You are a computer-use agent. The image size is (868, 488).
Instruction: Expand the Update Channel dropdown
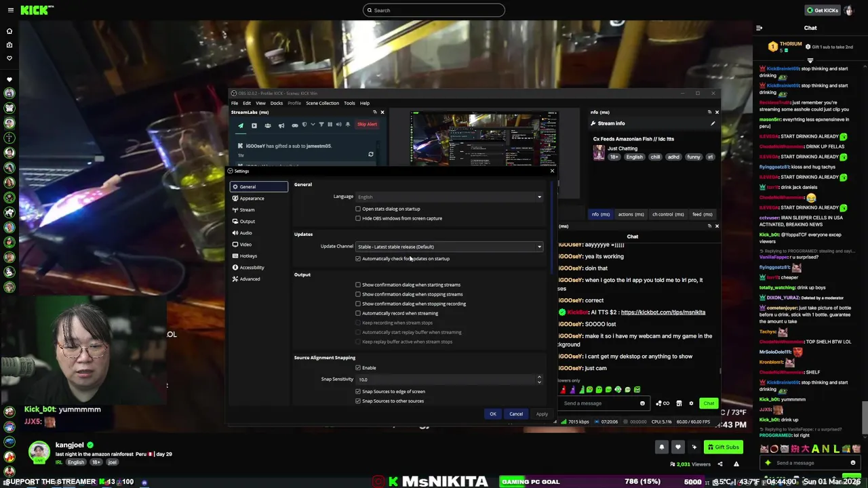tap(450, 247)
